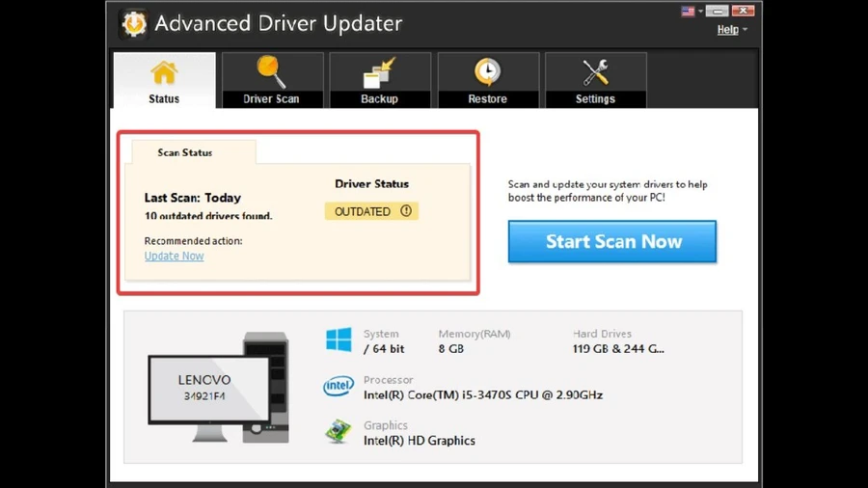868x488 pixels.
Task: Click the '10 outdated drivers found.' text
Action: coord(208,216)
